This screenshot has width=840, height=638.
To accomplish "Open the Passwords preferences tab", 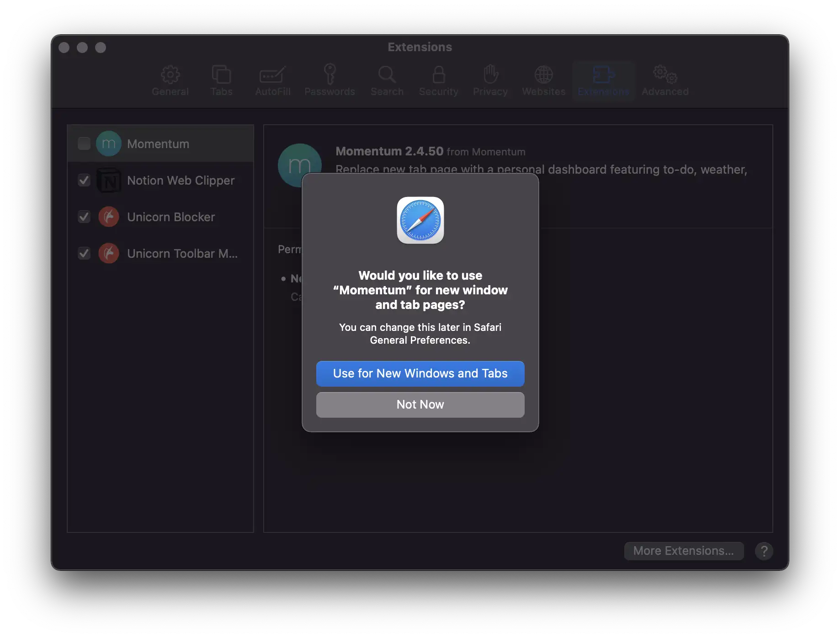I will [330, 81].
